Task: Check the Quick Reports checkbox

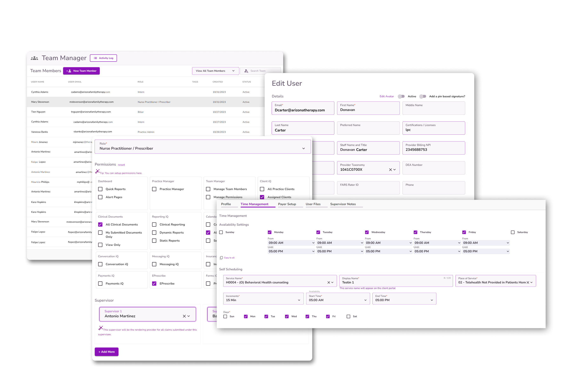Action: coord(100,189)
